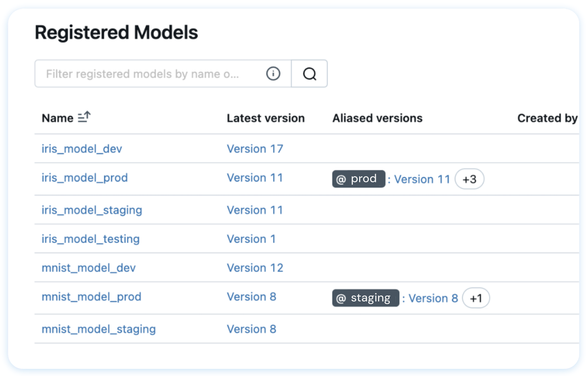This screenshot has width=588, height=376.
Task: Select the @ staging alias badge
Action: [x=365, y=298]
